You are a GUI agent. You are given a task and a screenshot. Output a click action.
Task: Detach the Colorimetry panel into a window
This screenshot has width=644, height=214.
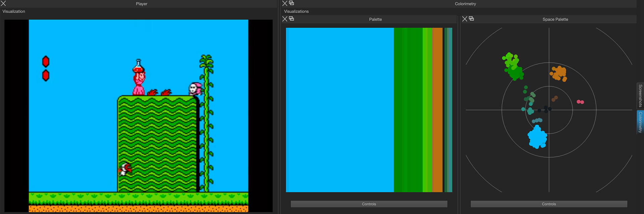click(291, 3)
